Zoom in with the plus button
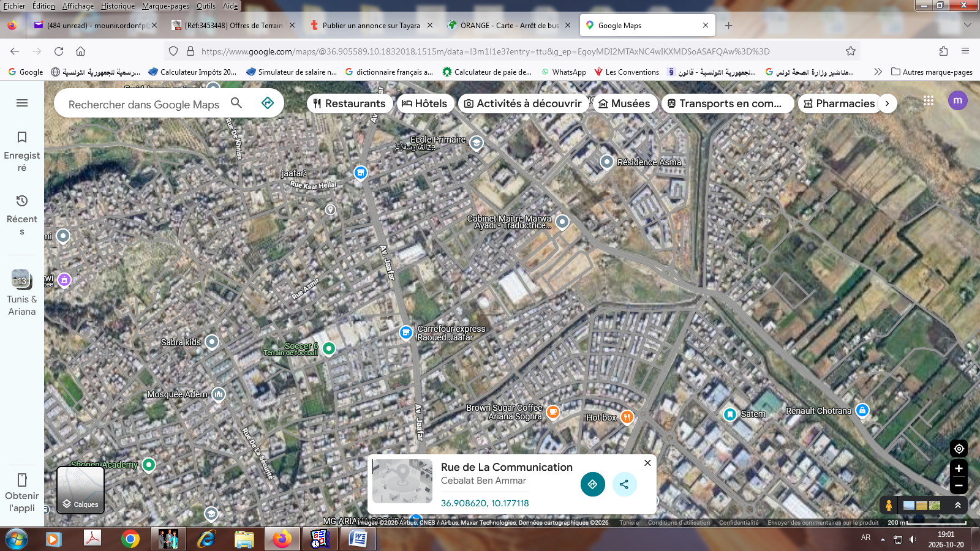The image size is (980, 551). click(959, 468)
